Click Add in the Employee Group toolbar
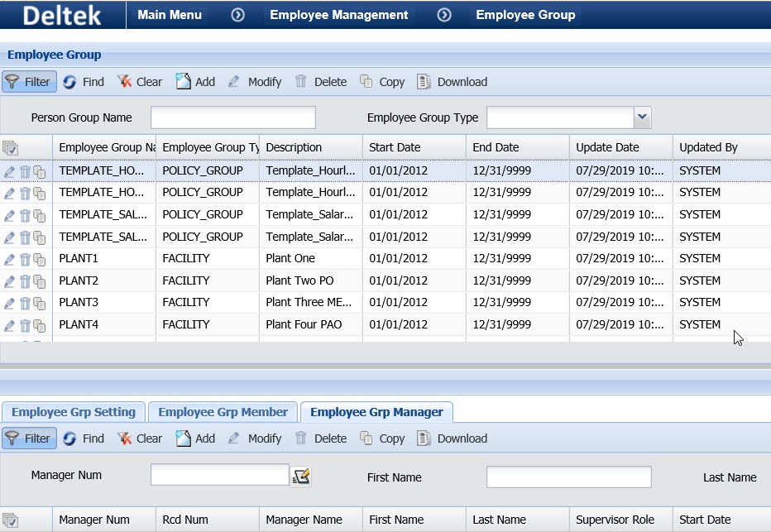The image size is (771, 532). pos(195,82)
